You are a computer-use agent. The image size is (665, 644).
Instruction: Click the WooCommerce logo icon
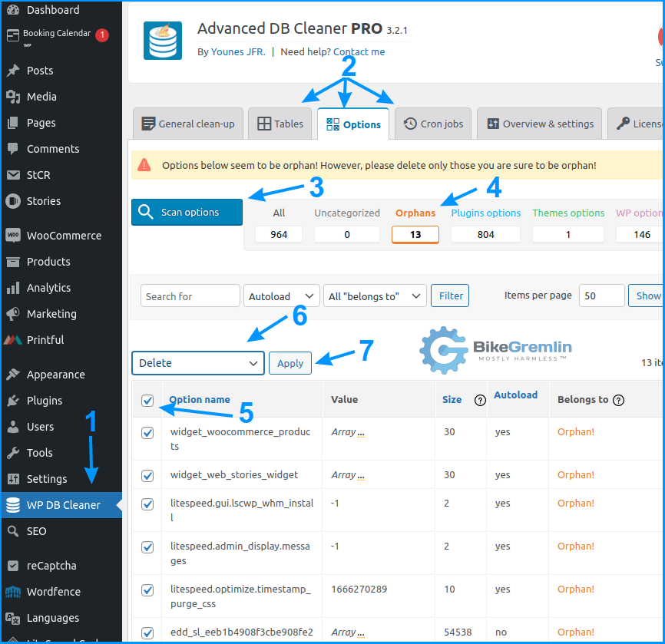[x=13, y=236]
